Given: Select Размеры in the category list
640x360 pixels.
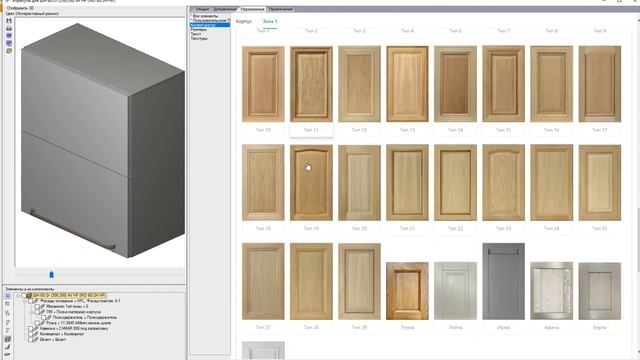Looking at the screenshot, I should tap(199, 29).
